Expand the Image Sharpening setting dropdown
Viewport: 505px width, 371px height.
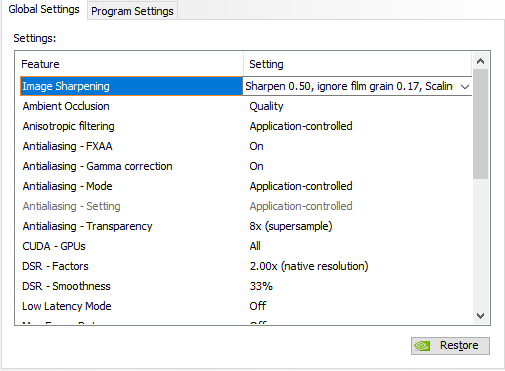[465, 87]
